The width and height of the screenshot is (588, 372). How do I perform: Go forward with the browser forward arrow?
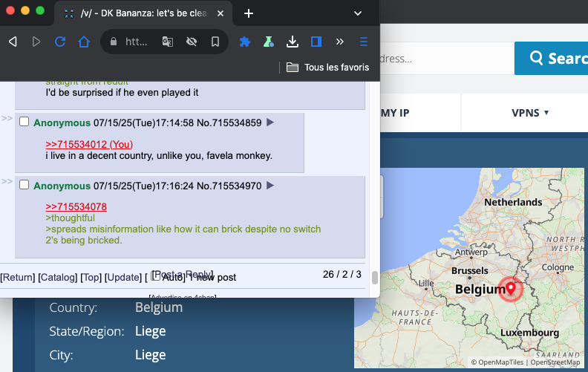pyautogui.click(x=36, y=42)
